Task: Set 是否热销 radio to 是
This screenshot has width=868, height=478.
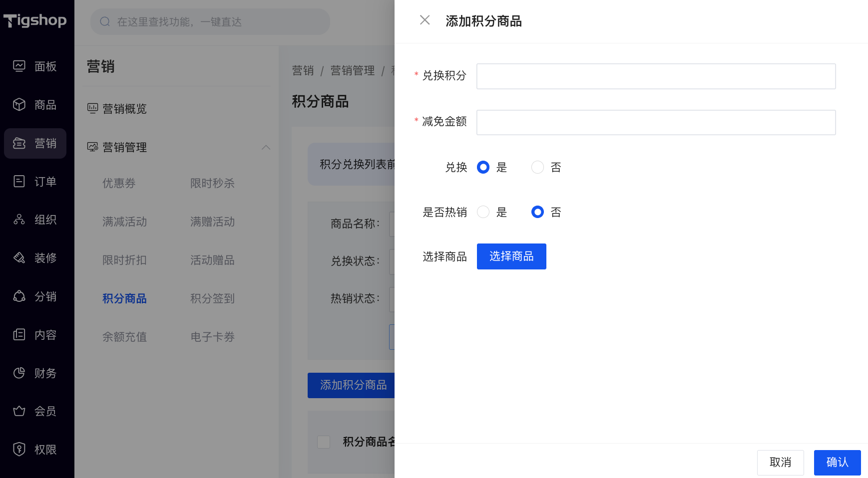Action: 483,212
